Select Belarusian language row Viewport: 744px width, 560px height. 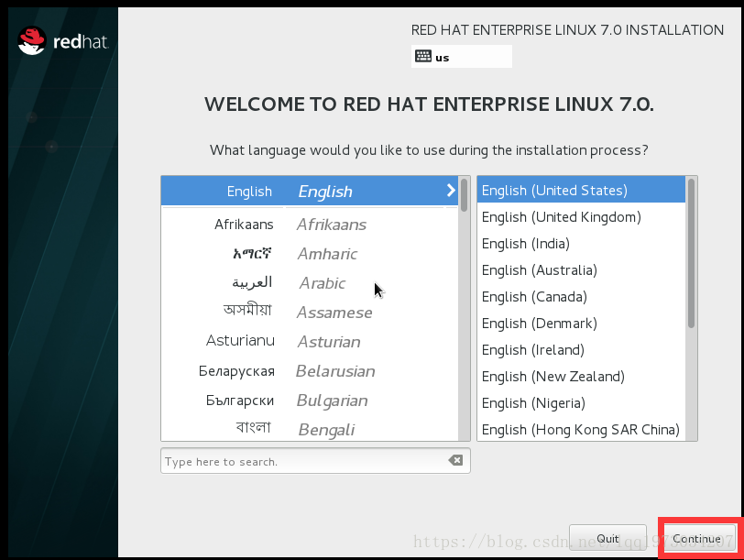point(310,371)
